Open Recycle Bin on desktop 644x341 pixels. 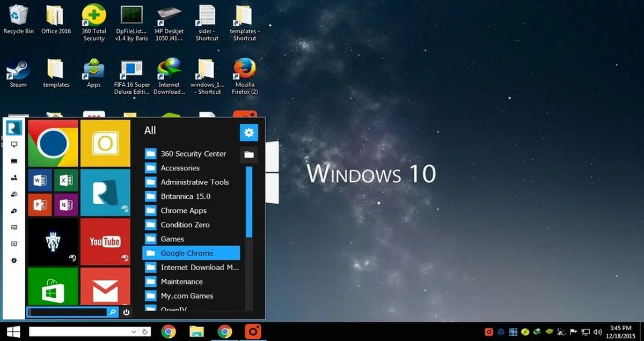coord(18,20)
